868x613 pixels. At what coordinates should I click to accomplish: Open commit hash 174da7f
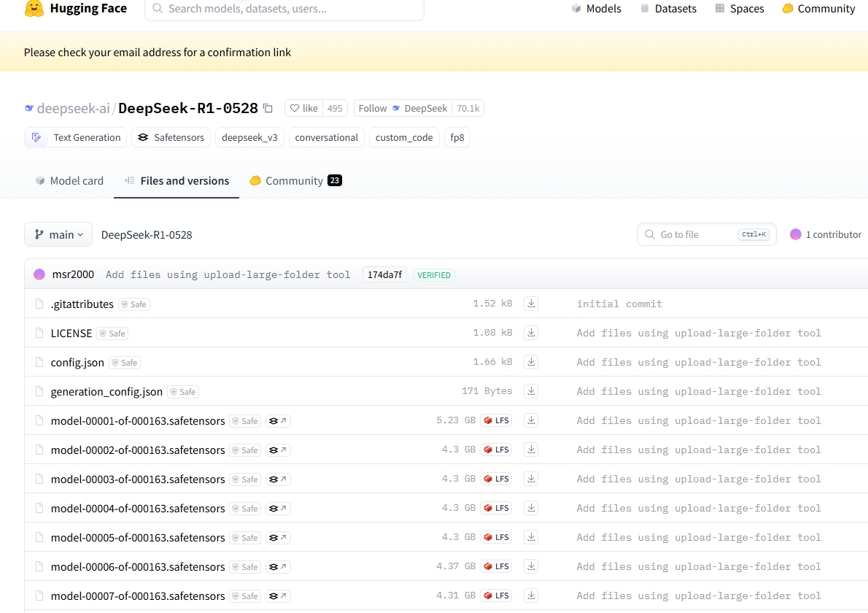click(x=384, y=274)
